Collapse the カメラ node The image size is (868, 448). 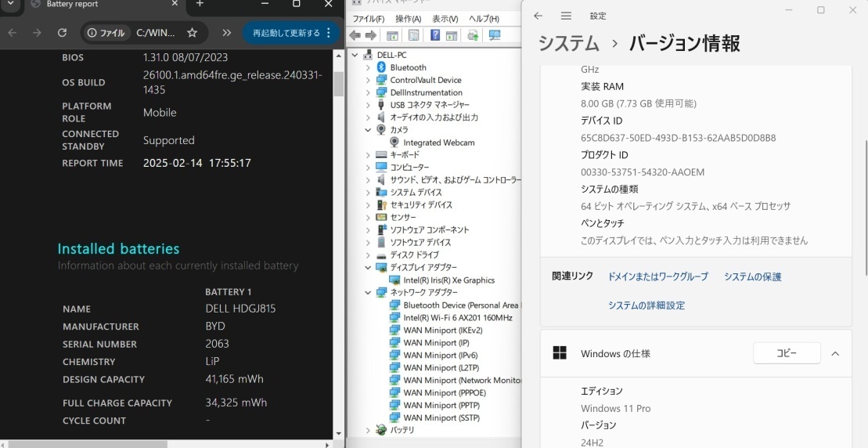click(368, 129)
